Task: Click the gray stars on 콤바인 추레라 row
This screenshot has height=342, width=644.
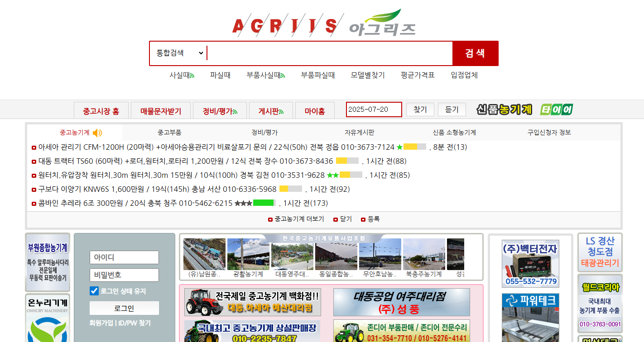Action: (x=243, y=203)
